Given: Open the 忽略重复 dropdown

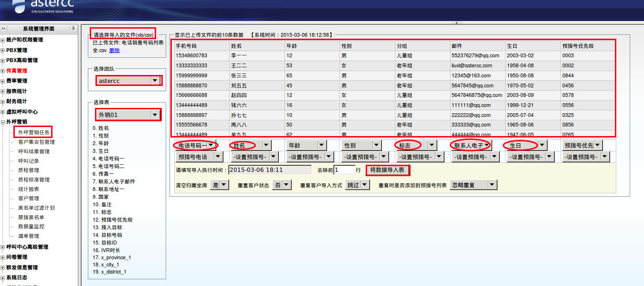Looking at the screenshot, I should [x=474, y=185].
